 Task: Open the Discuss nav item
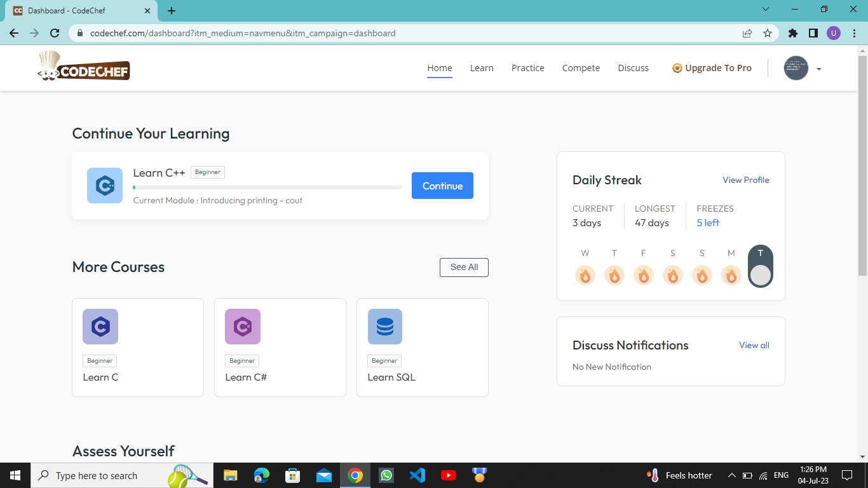634,68
